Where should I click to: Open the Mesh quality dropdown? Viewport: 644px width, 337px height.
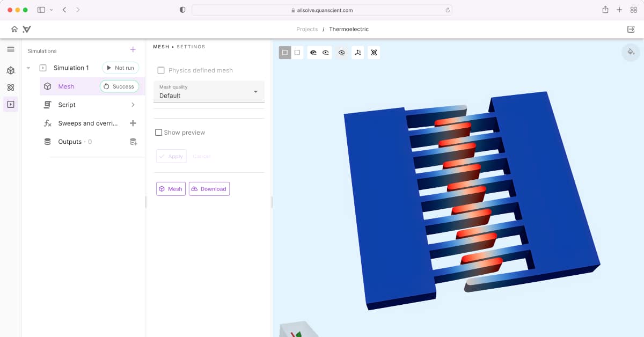(x=209, y=92)
